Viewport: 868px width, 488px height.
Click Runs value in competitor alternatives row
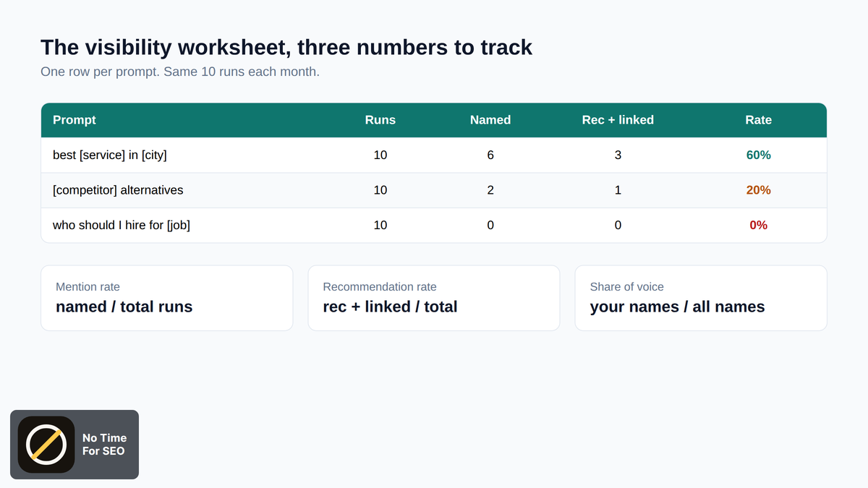380,190
